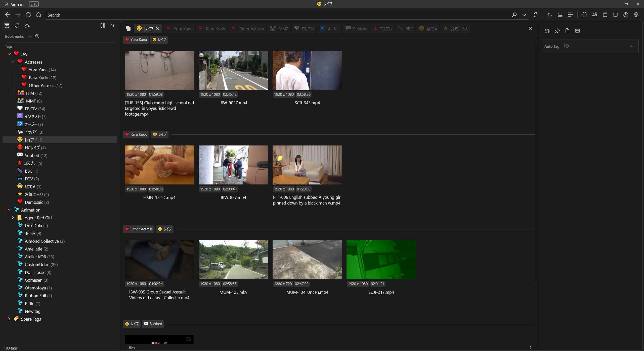The image size is (644, 351).
Task: Expand the Spare Tags group
Action: point(9,319)
